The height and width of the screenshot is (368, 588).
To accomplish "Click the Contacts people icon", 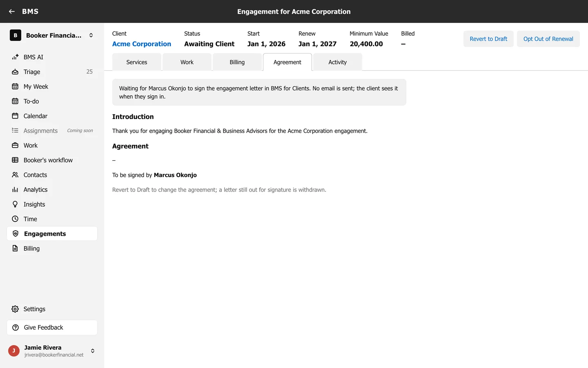I will 15,175.
